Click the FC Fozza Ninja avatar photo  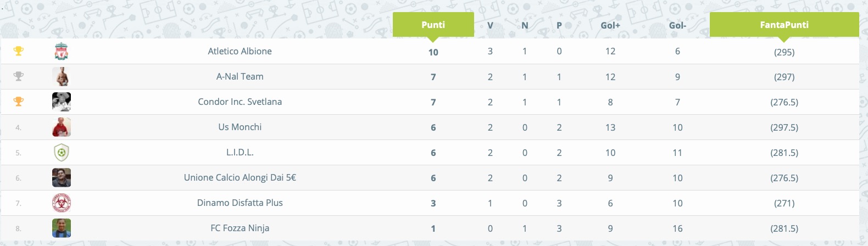click(x=62, y=228)
